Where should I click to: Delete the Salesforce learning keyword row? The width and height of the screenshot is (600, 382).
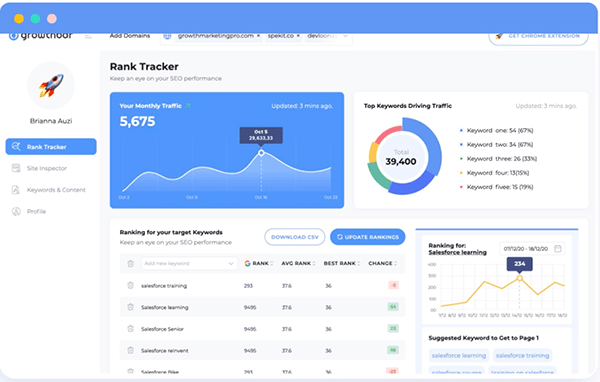point(130,307)
